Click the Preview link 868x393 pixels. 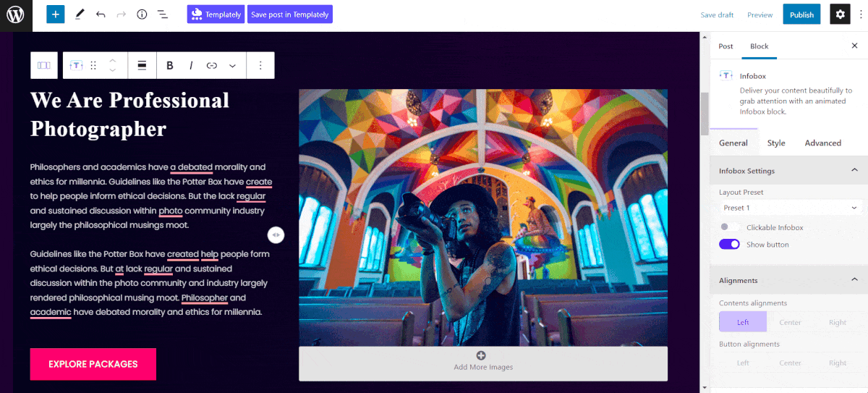(760, 14)
